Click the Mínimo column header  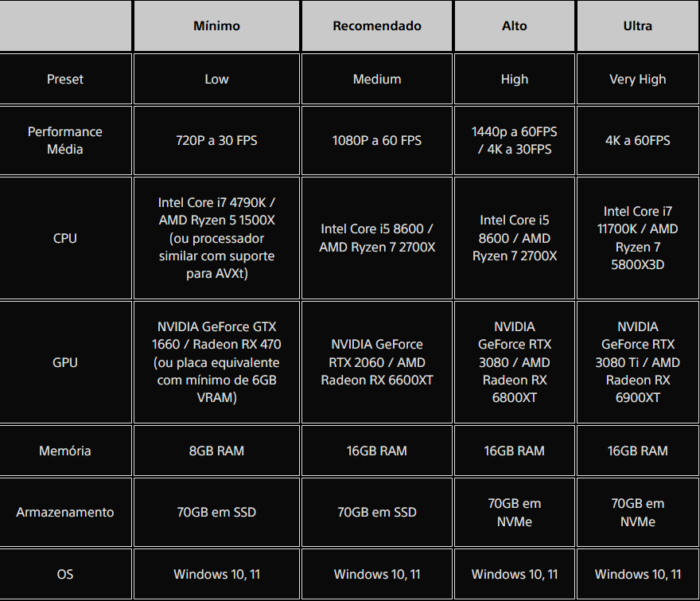click(x=216, y=25)
